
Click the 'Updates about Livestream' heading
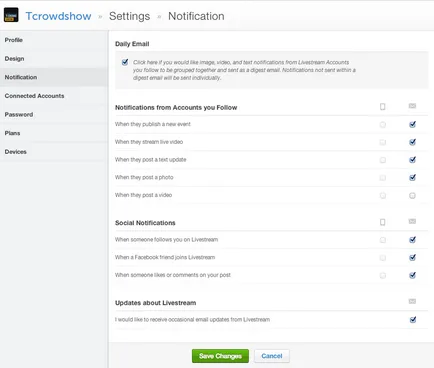click(x=155, y=303)
